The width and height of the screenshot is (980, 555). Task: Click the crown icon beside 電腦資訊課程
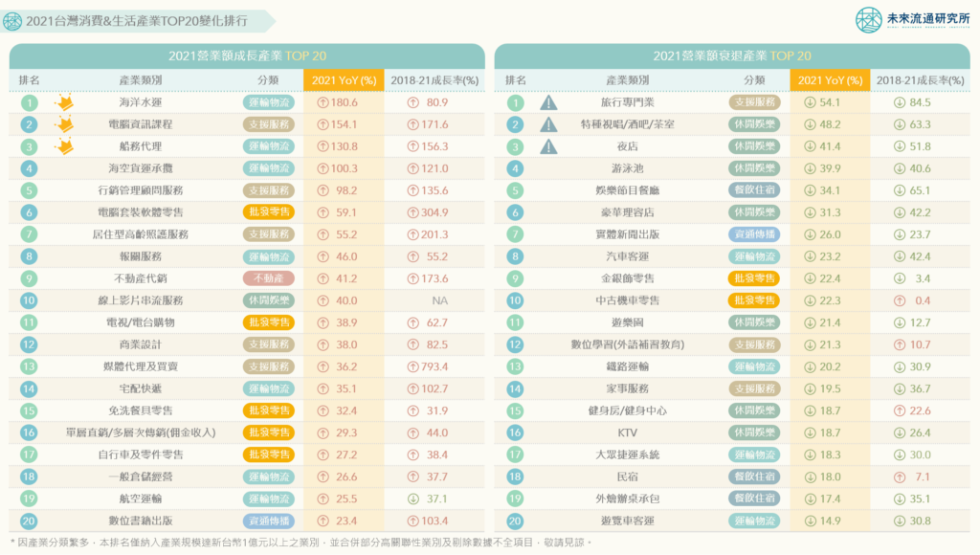tap(64, 123)
